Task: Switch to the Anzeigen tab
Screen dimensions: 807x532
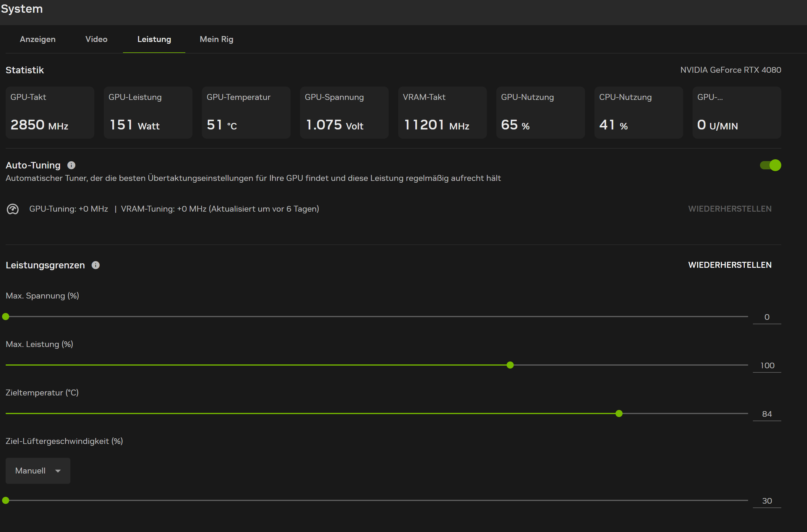Action: click(38, 39)
